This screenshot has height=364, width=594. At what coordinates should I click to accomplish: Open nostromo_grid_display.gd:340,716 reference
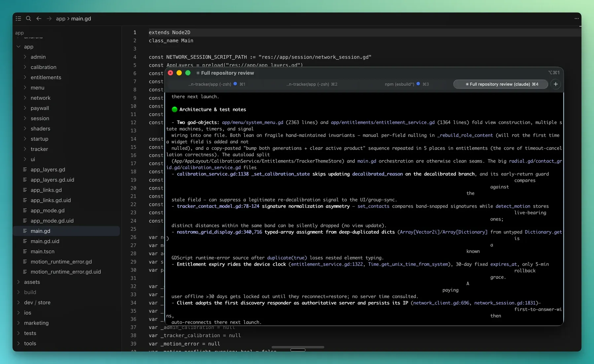click(x=219, y=232)
